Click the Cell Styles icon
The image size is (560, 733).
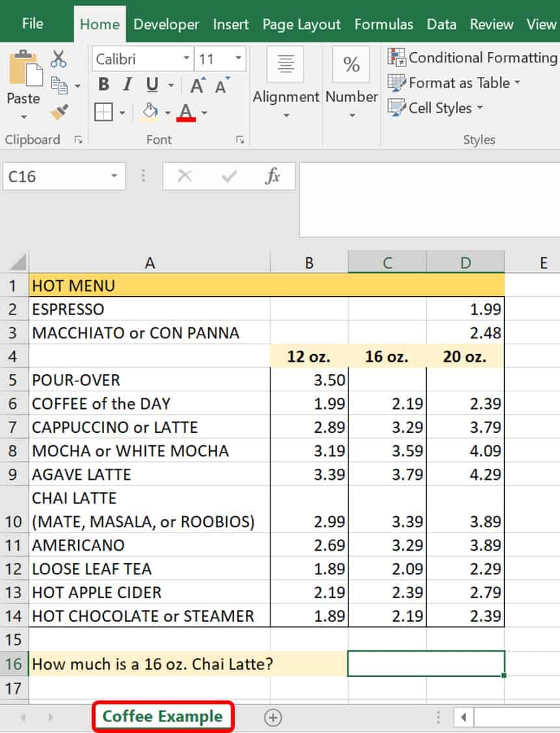397,108
